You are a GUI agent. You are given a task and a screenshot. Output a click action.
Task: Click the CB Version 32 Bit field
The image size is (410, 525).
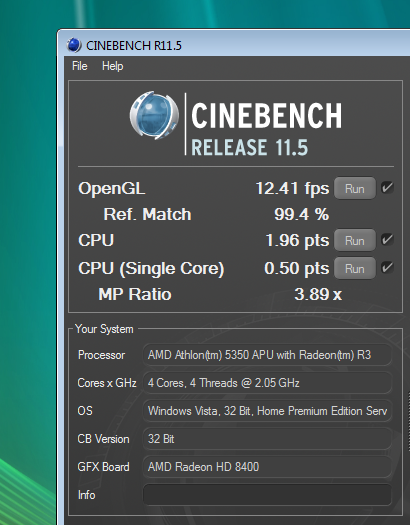[x=267, y=439]
